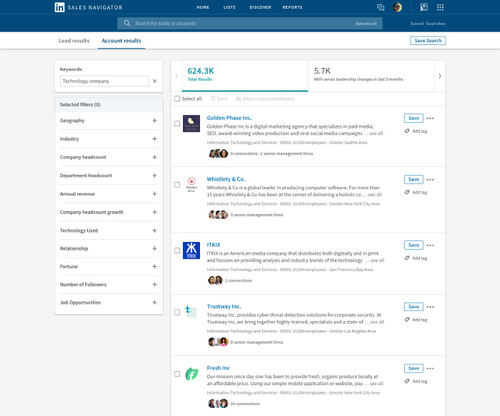View ITKIX connection avatars
500x416 pixels.
(x=215, y=280)
